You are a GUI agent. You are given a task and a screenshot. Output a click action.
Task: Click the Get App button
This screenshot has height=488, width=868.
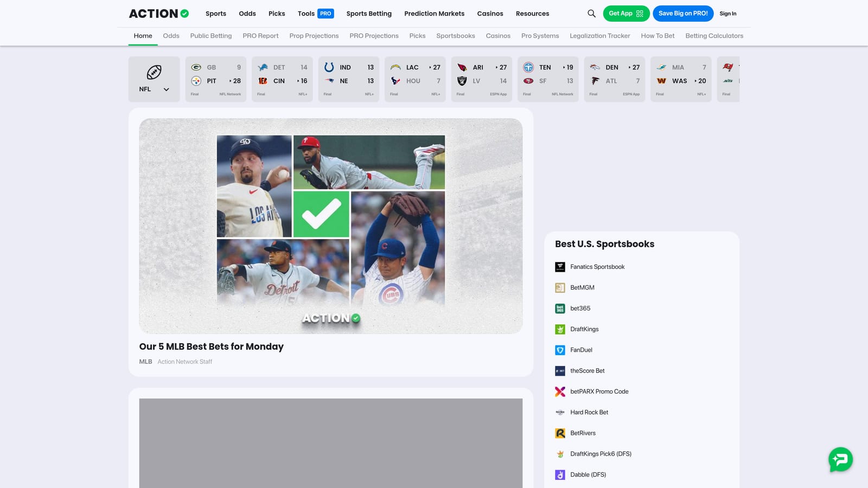pos(626,14)
